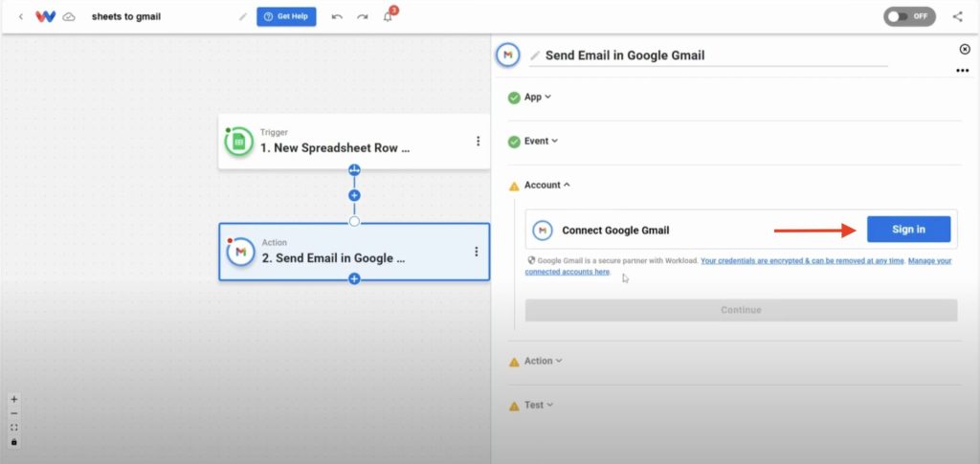Click the Connect Google Gmail label
Image resolution: width=980 pixels, height=464 pixels.
point(615,231)
